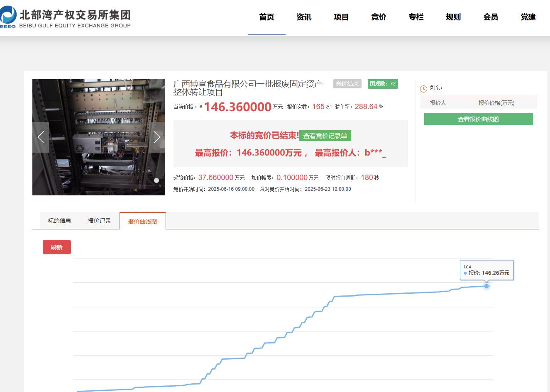
Task: Click the 本标的竞价已结束! notice text
Action: 264,136
